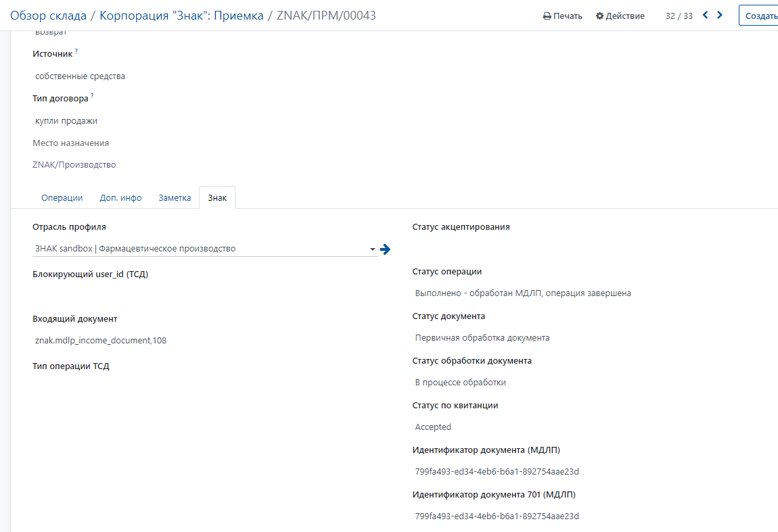Expand Отрасль профиля dropdown caret
Image resolution: width=778 pixels, height=532 pixels.
coord(372,249)
